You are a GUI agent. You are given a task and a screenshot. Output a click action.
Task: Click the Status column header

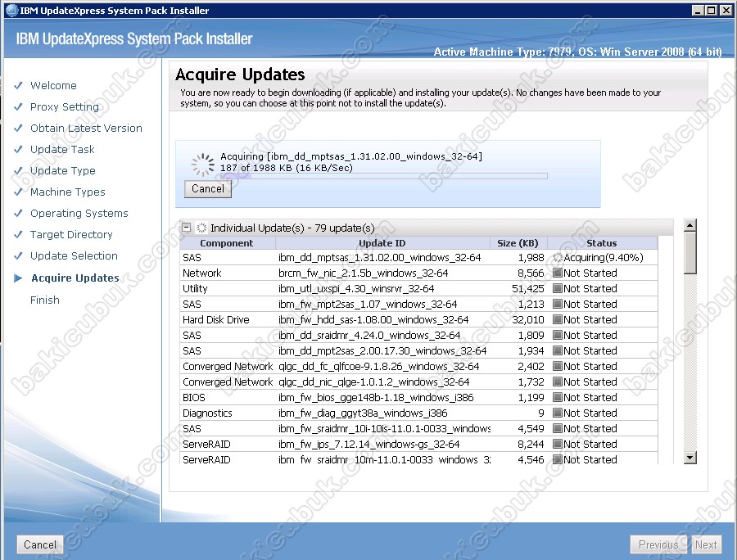602,243
